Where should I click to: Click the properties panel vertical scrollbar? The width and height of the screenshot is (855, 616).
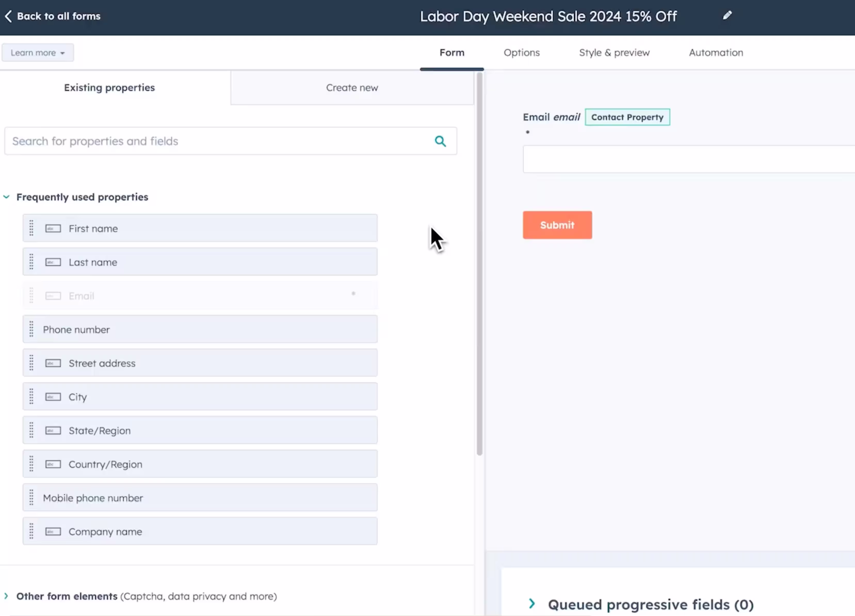point(479,264)
